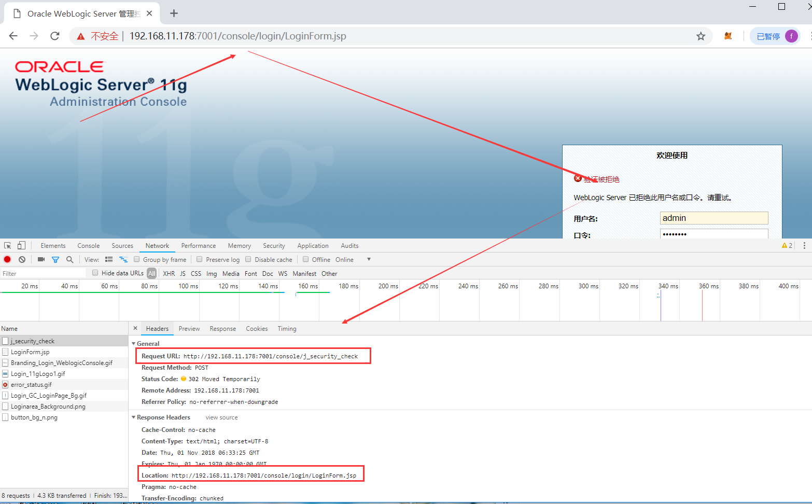Click the browser forward arrow
Image resolution: width=812 pixels, height=504 pixels.
tap(34, 36)
